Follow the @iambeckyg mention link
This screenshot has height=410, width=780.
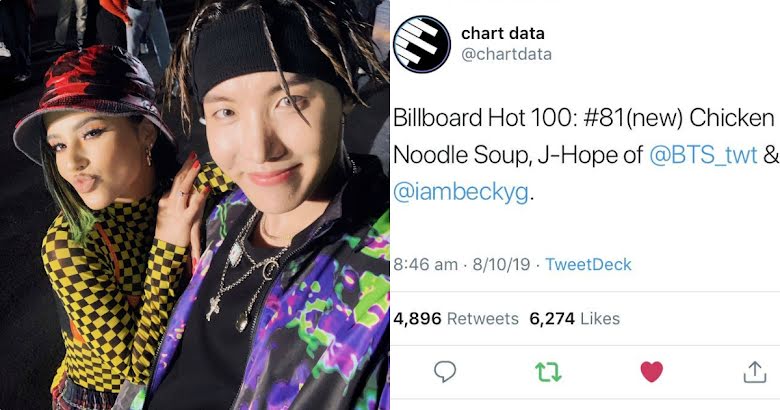(461, 192)
